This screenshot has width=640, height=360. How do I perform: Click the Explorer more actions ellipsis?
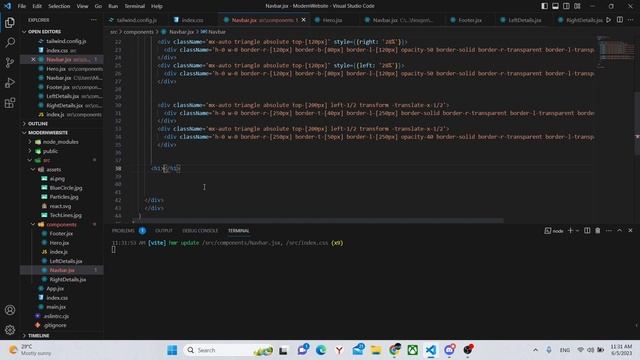pyautogui.click(x=94, y=20)
